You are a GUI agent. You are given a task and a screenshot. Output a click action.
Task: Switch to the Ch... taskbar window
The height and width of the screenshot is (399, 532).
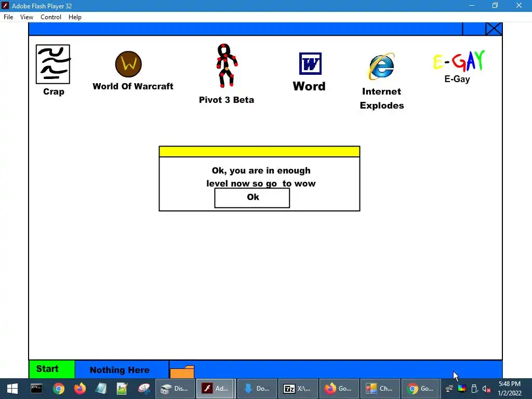pyautogui.click(x=380, y=389)
